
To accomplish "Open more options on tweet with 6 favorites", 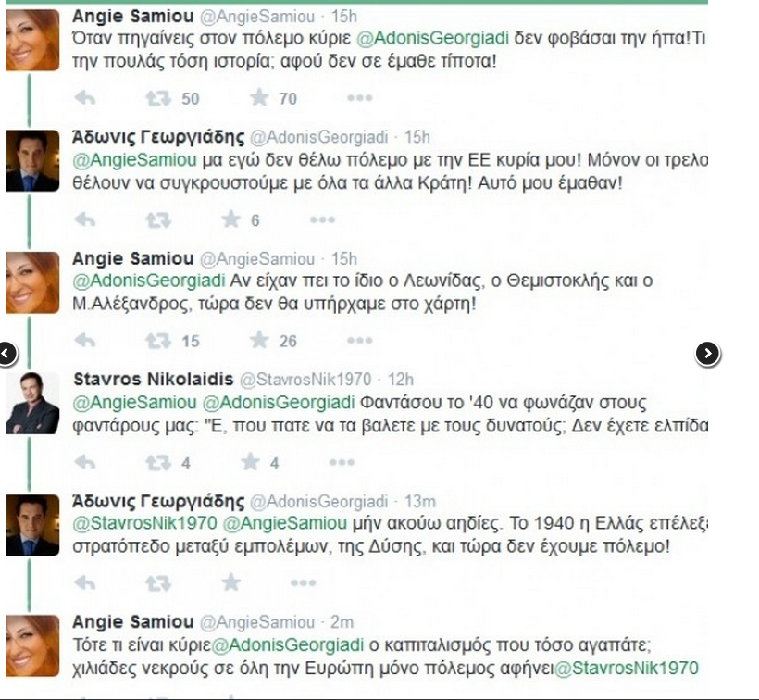I will coord(322,219).
